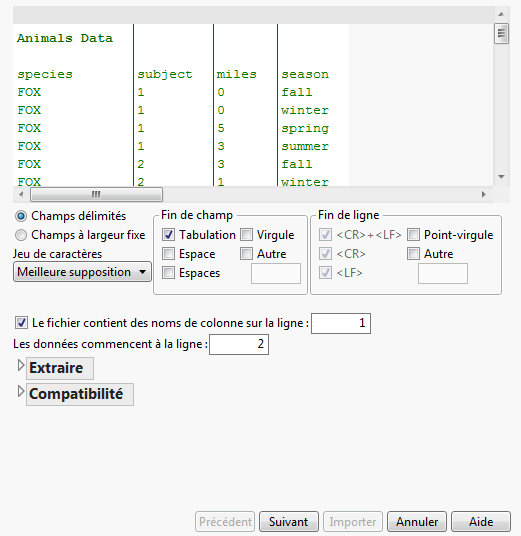
Task: Toggle the column names on line checkbox
Action: (x=21, y=323)
